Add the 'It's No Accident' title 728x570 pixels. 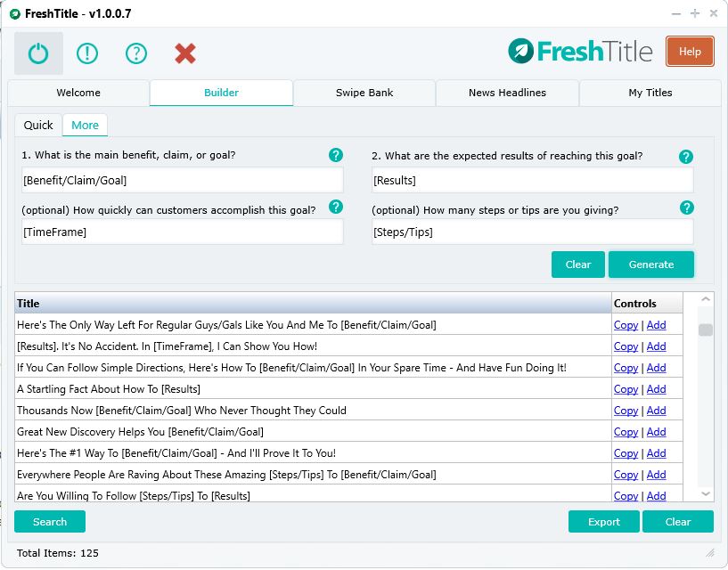657,346
